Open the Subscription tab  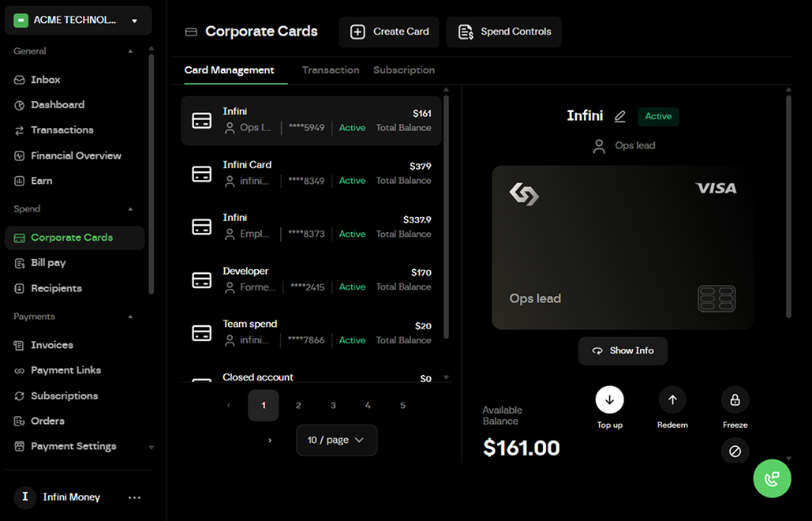pos(403,69)
